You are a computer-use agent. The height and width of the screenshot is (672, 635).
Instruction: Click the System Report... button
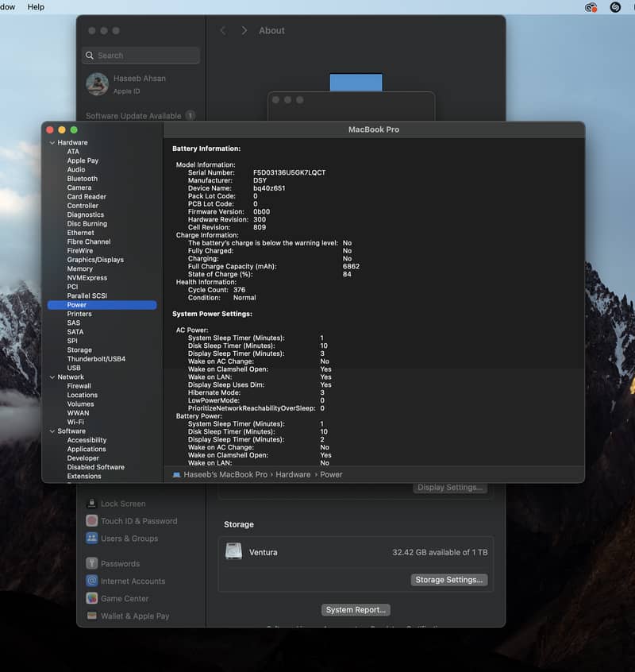click(x=356, y=610)
